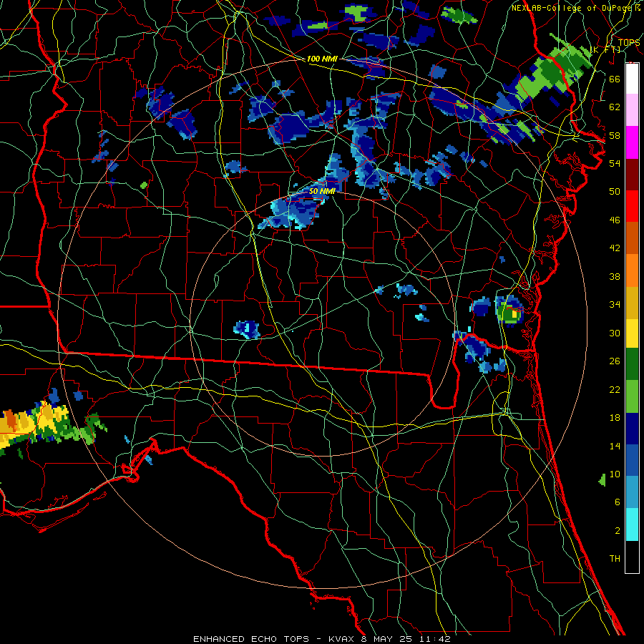Image resolution: width=644 pixels, height=644 pixels.
Task: Click the "62" legend value
Action: [615, 107]
